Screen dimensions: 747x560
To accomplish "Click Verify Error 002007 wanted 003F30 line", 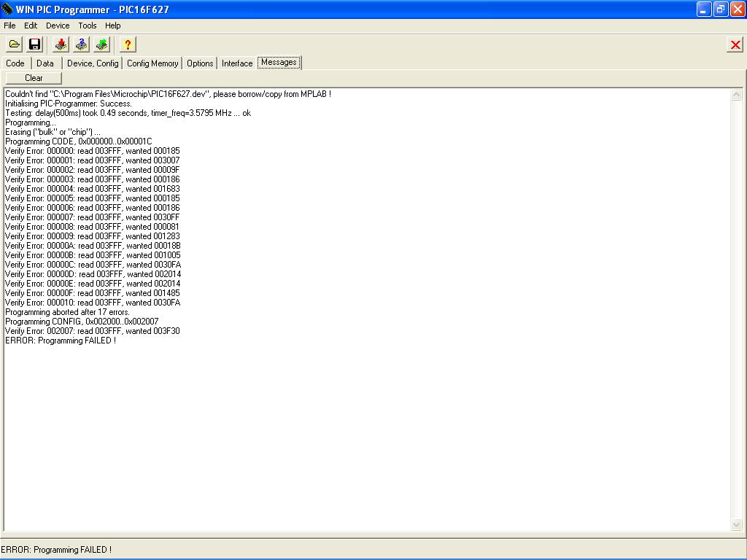I will coord(93,331).
